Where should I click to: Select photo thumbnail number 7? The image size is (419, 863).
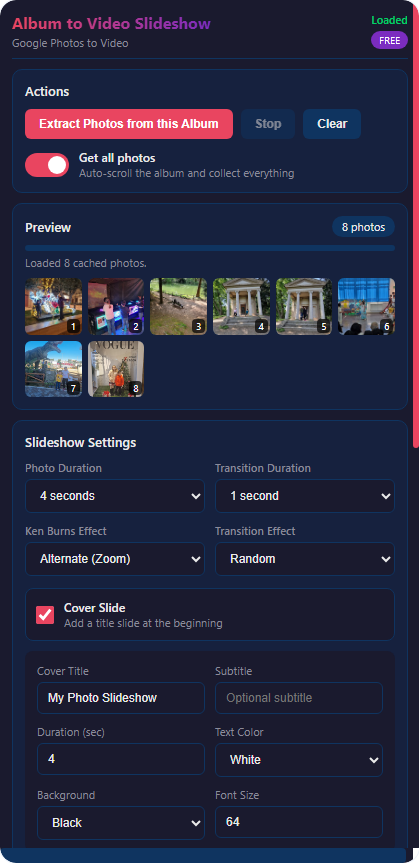click(x=53, y=369)
